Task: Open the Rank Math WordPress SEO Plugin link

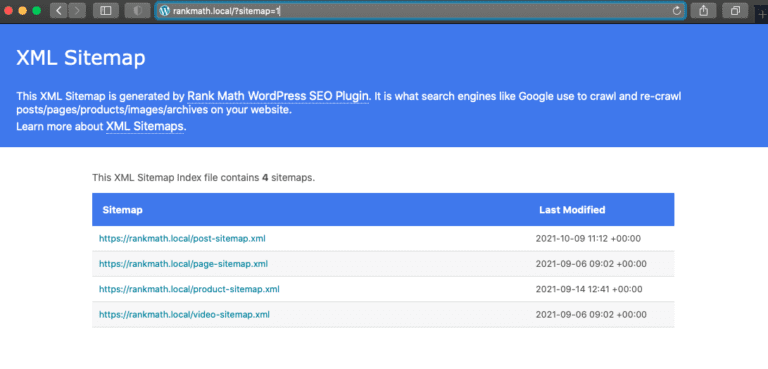Action: coord(278,96)
